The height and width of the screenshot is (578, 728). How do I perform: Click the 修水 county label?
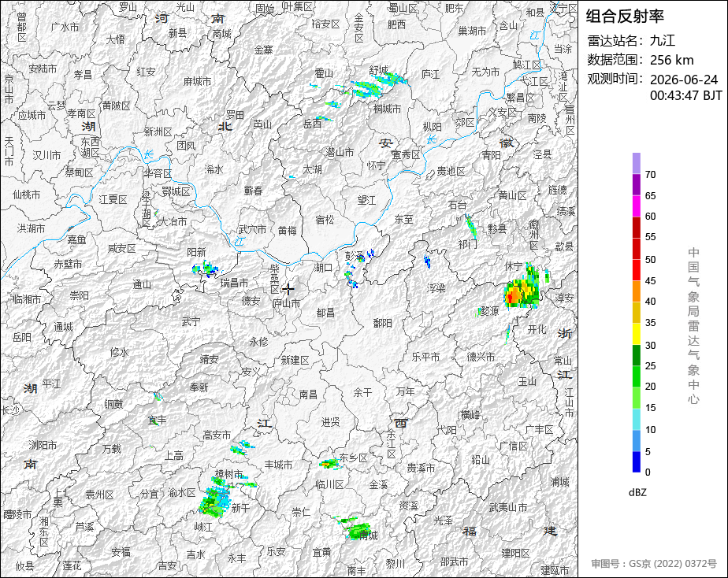119,352
